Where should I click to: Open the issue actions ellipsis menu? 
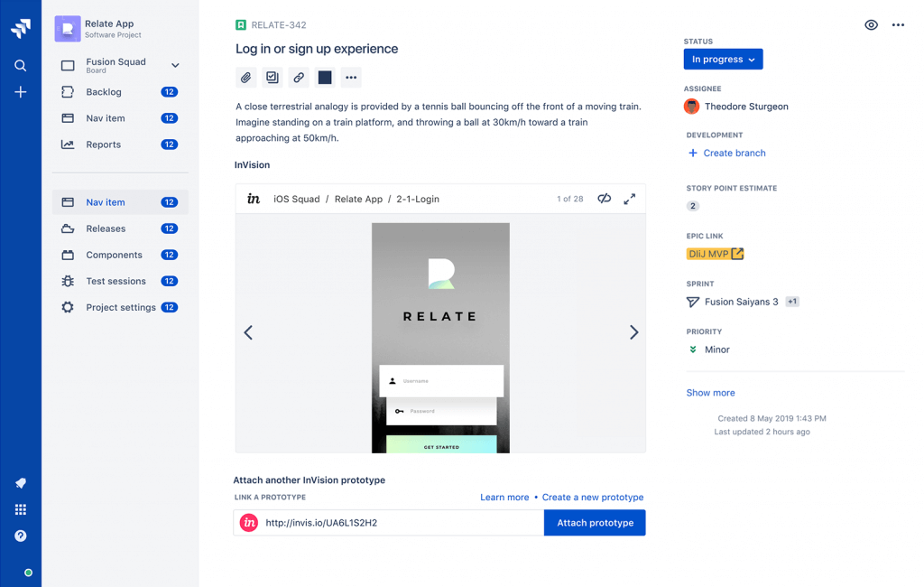click(x=898, y=25)
